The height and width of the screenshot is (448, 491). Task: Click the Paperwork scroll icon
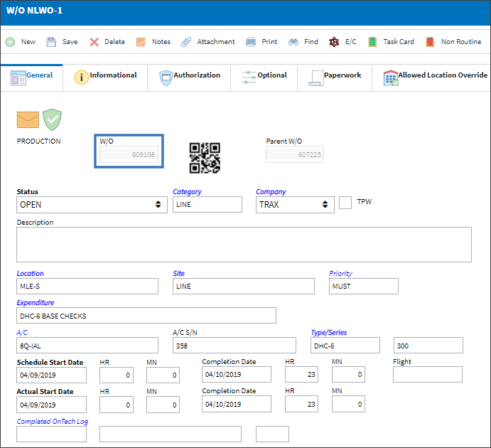click(x=316, y=78)
